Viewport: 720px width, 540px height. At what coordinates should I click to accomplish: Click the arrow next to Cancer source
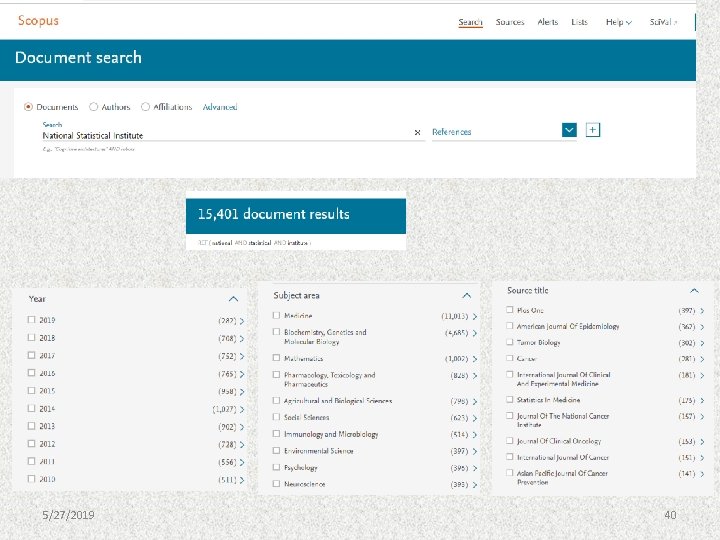[702, 359]
